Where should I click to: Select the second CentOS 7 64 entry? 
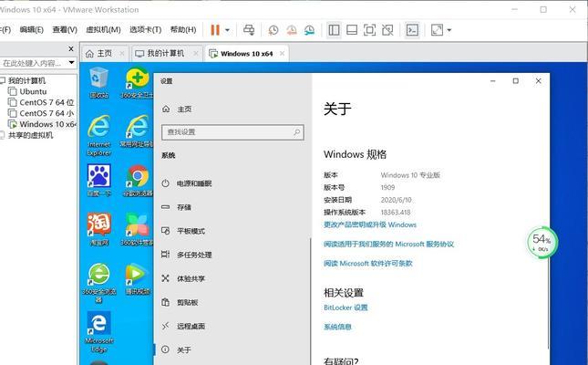pos(41,113)
